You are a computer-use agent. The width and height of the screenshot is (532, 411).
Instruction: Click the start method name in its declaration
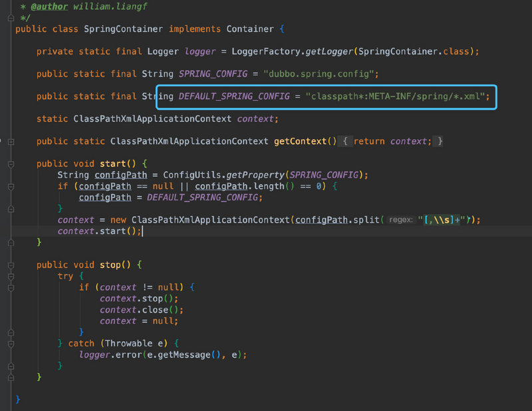(x=112, y=164)
